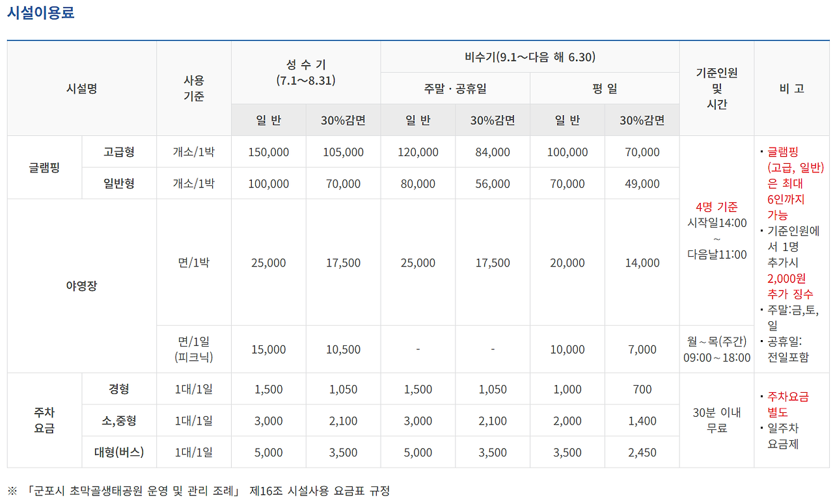
Task: Click the 주말·공휴일 sub-header
Action: 456,89
